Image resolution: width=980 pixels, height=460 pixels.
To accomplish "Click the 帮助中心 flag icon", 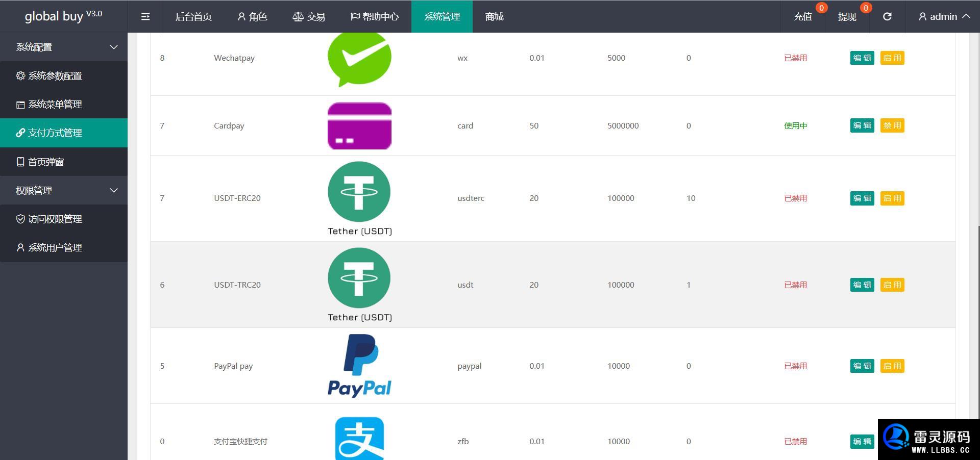I will click(x=355, y=16).
